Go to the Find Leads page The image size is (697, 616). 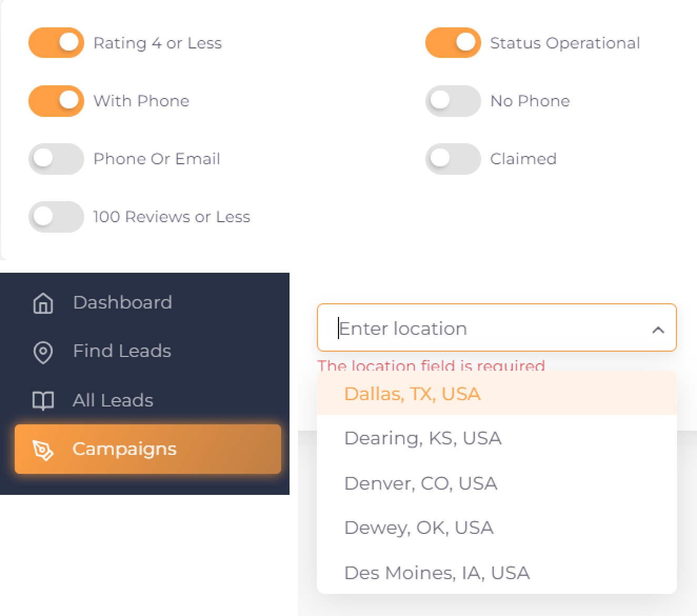[122, 351]
